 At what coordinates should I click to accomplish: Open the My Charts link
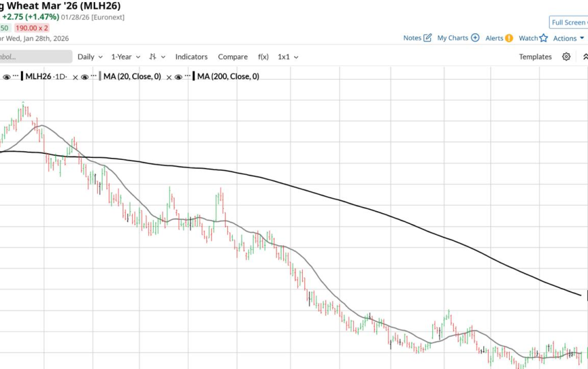[x=452, y=38]
